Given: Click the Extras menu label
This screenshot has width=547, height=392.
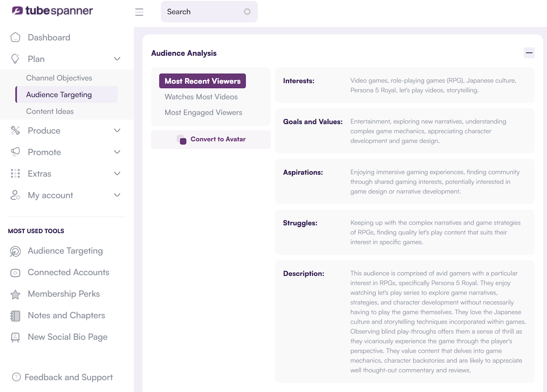Looking at the screenshot, I should [40, 174].
